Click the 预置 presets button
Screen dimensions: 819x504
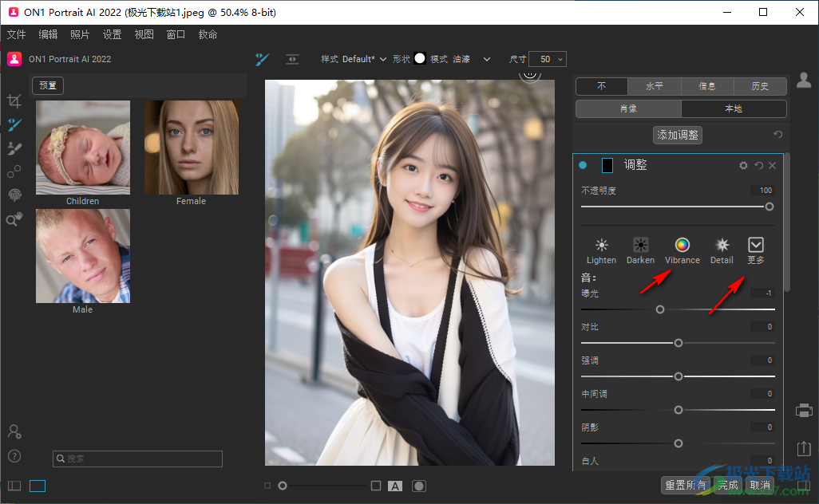pyautogui.click(x=48, y=85)
